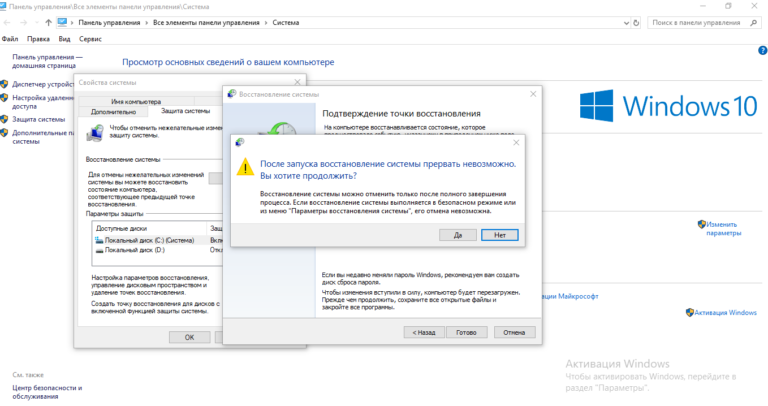Open the Файл menu
This screenshot has width=768, height=406.
click(x=10, y=38)
